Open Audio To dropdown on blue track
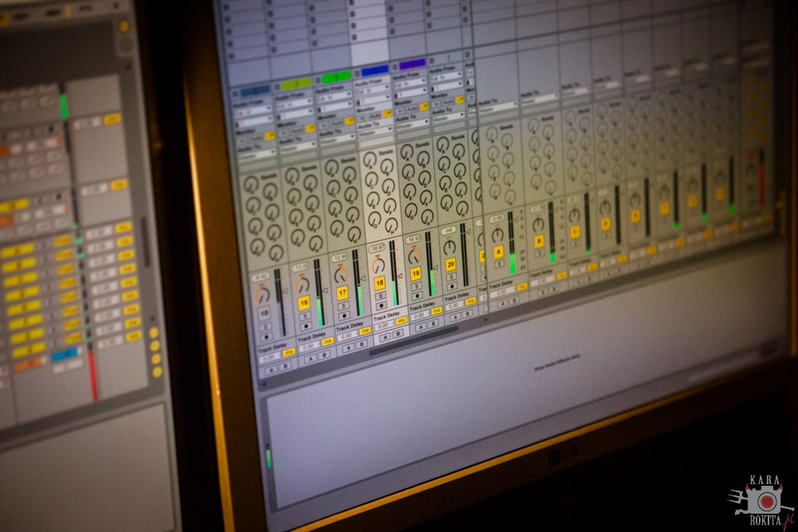798x532 pixels. tap(373, 132)
